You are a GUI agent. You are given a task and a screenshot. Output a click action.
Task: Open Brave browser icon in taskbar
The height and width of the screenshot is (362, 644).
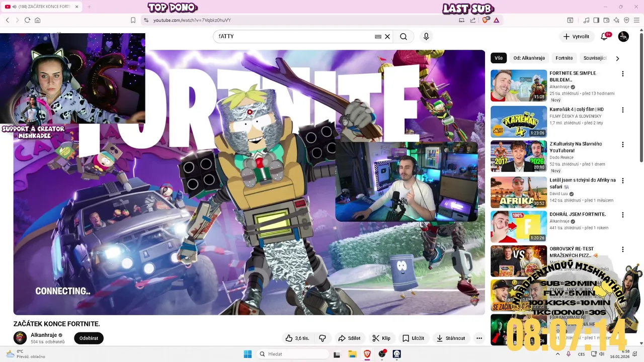click(367, 354)
